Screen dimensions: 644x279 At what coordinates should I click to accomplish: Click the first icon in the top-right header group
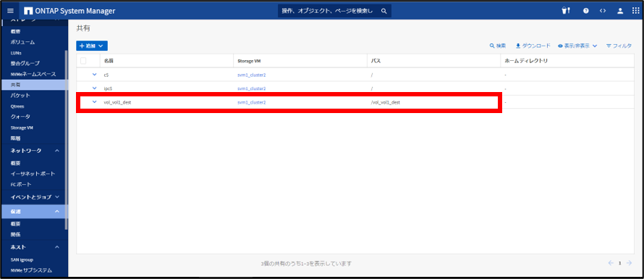tap(566, 11)
